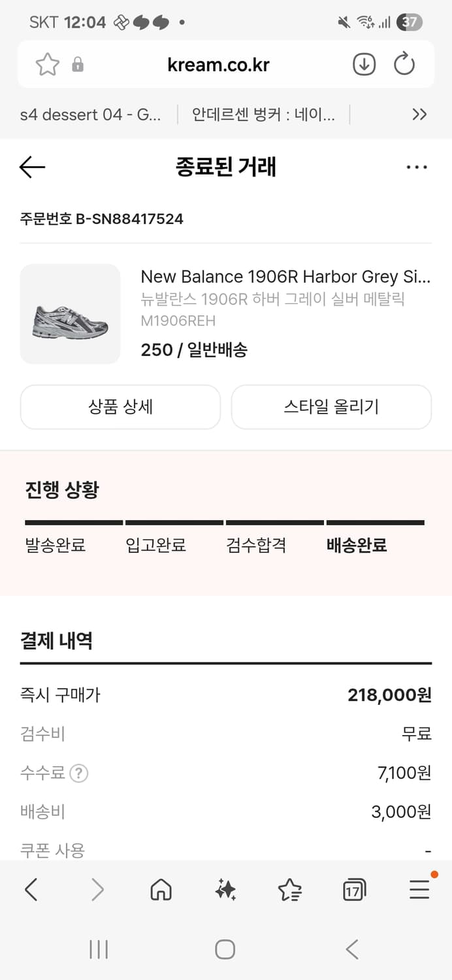Tap the 배송완료 progress step
Viewport: 452px width, 980px height.
coord(355,544)
